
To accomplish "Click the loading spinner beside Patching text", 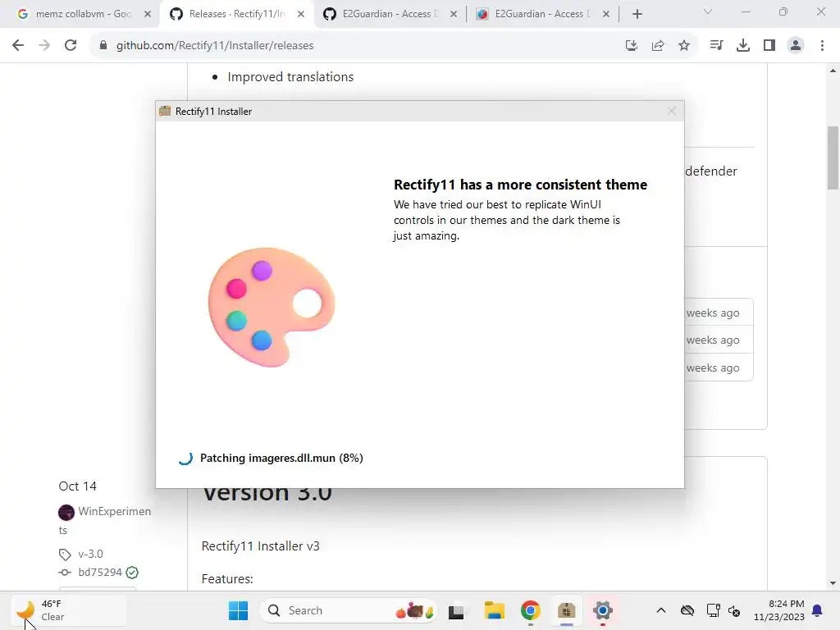I will [185, 458].
